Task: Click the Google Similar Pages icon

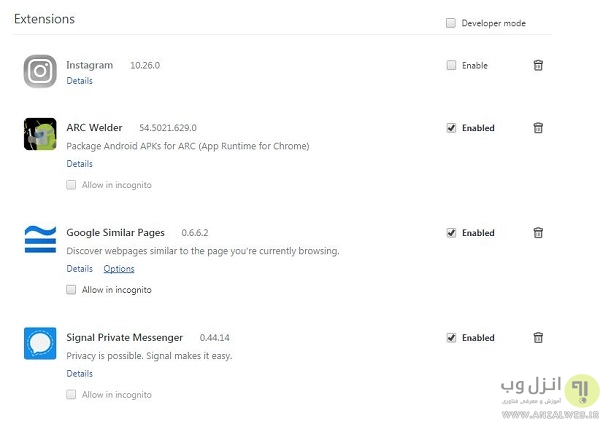Action: (40, 239)
